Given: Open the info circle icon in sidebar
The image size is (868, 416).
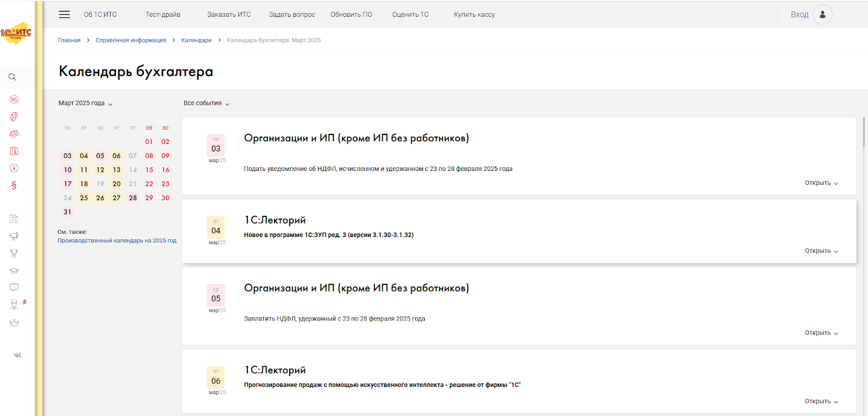Looking at the screenshot, I should [x=14, y=168].
